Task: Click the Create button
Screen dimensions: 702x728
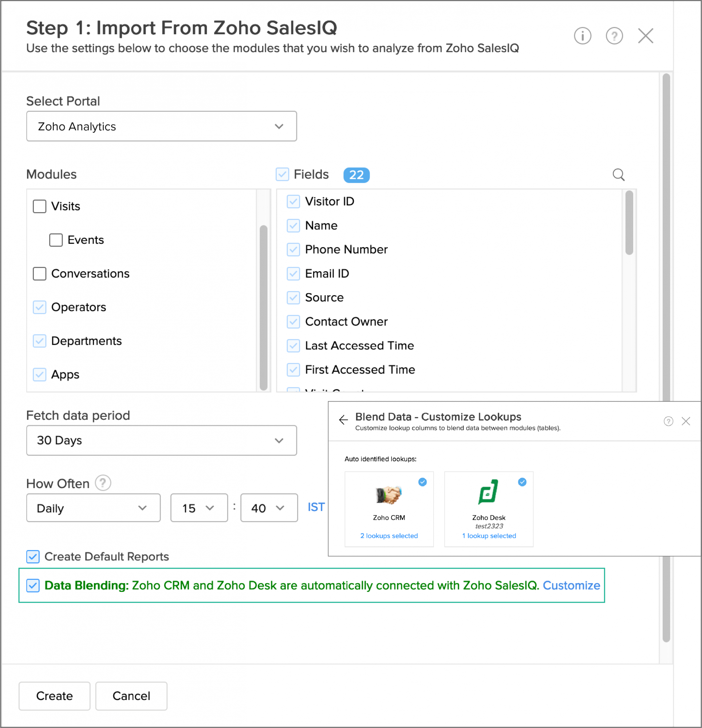Action: pyautogui.click(x=54, y=696)
